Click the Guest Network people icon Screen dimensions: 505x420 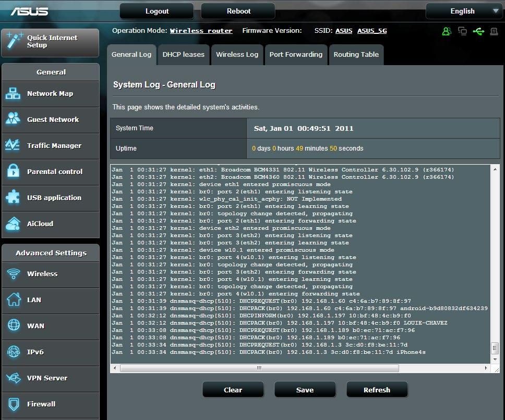pos(13,118)
